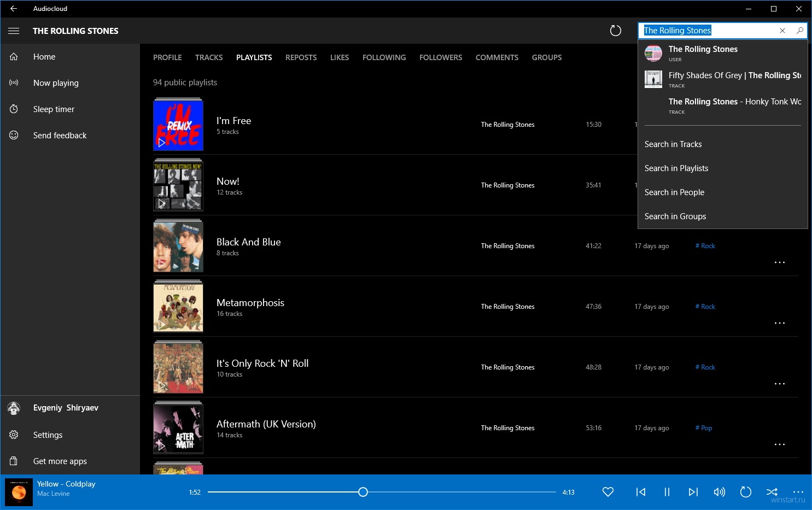Image resolution: width=812 pixels, height=510 pixels.
Task: Click the Rock tag on Black And Blue
Action: click(705, 246)
